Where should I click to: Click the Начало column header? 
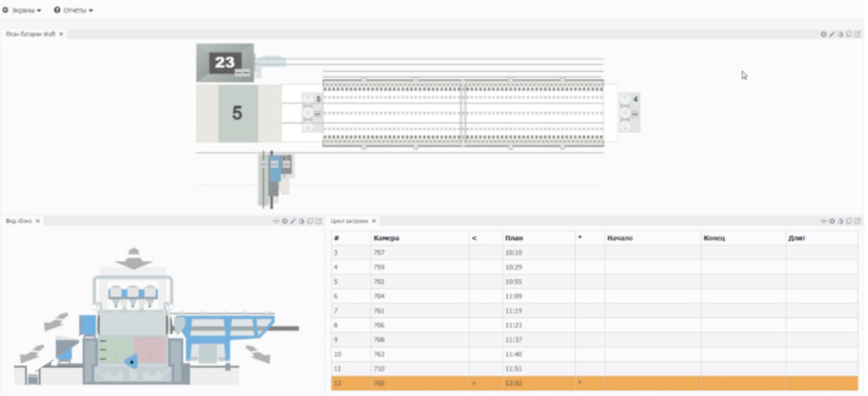tap(653, 238)
